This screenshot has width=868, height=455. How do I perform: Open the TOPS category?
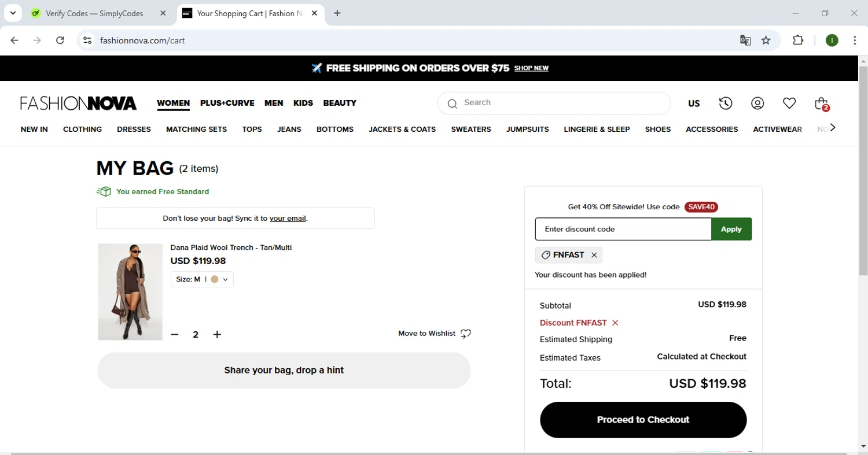[x=252, y=130]
